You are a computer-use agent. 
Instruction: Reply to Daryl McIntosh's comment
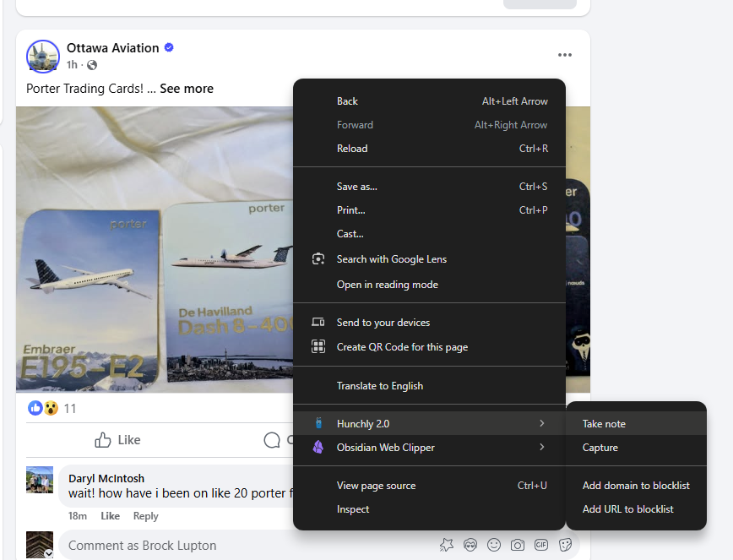pyautogui.click(x=146, y=516)
